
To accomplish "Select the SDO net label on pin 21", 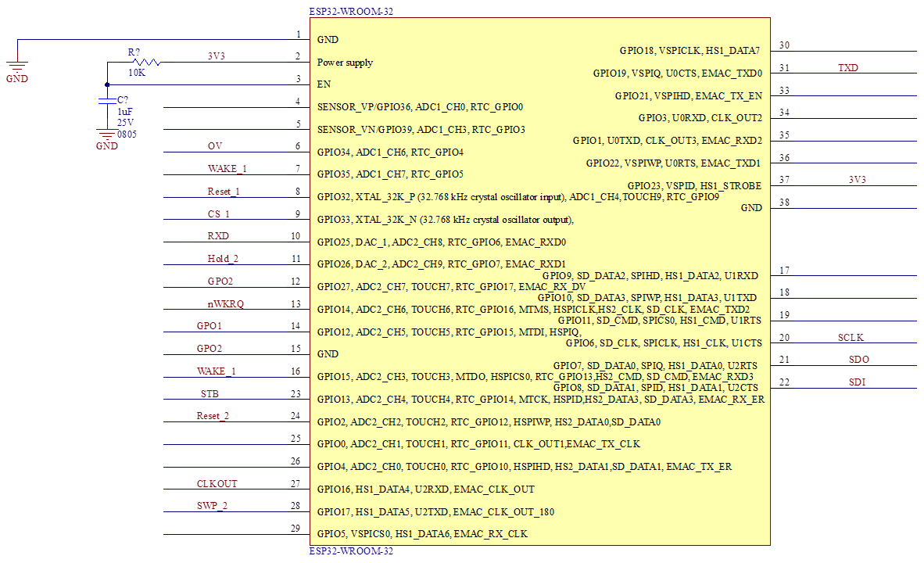I will coord(858,360).
